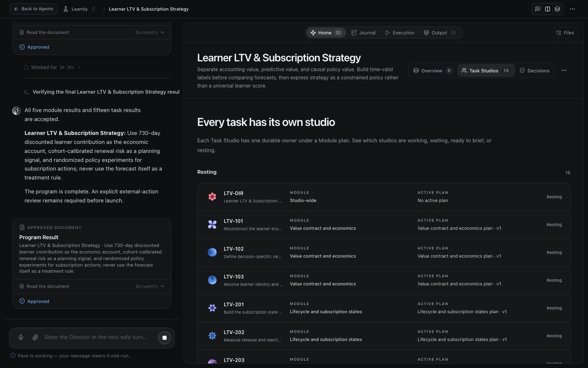Click the LTV-DIR studio avatar
The height and width of the screenshot is (368, 588).
(x=212, y=197)
